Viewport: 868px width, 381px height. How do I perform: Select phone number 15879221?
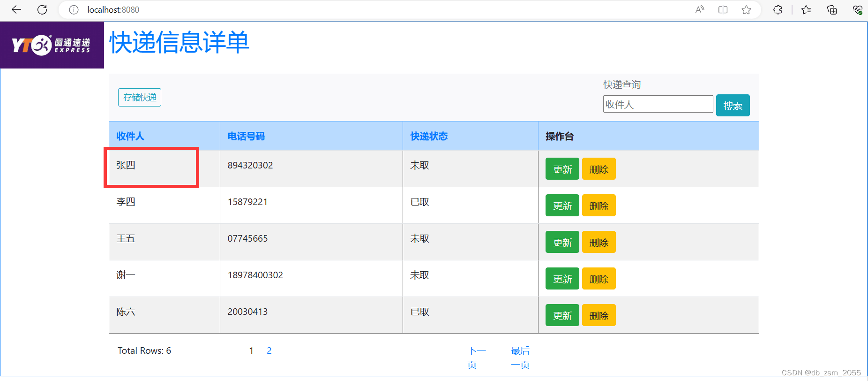[x=247, y=202]
